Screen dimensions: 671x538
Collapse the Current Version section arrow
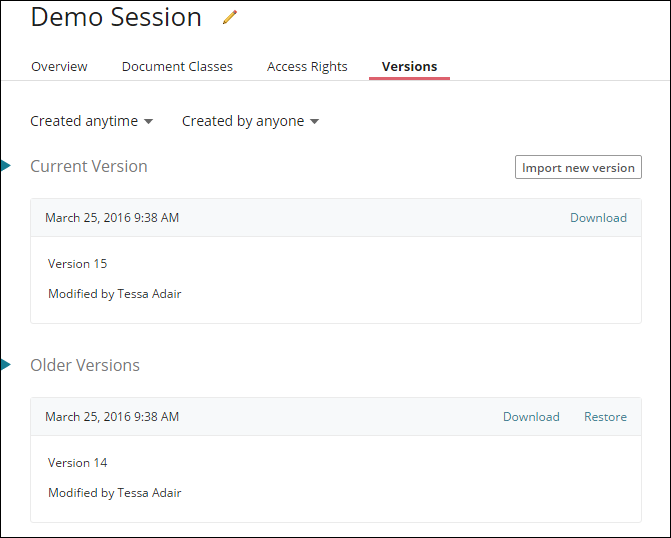(6, 166)
